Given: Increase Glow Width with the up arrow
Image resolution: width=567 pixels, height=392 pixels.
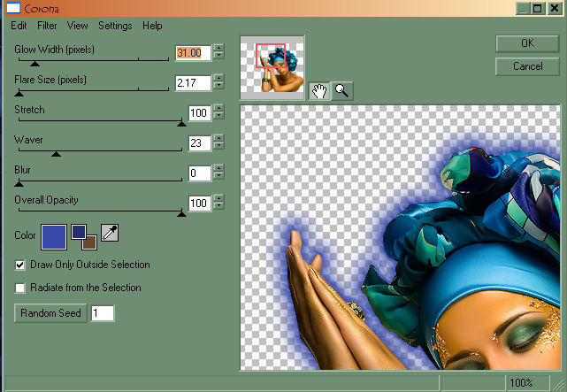Looking at the screenshot, I should 218,48.
